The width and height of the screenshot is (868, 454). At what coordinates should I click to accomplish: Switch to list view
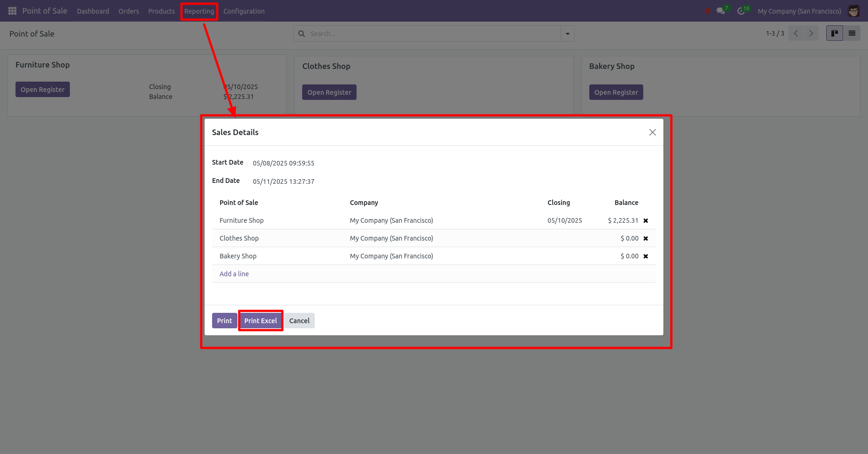pos(852,33)
